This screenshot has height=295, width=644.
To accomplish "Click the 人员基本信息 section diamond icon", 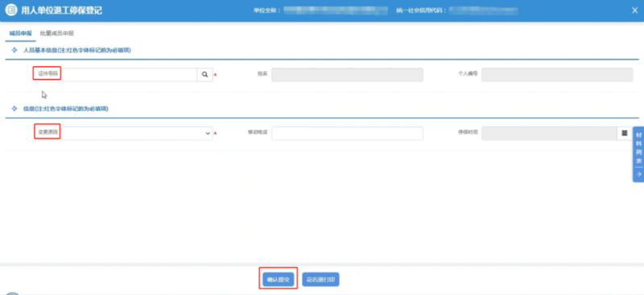I will coord(14,50).
